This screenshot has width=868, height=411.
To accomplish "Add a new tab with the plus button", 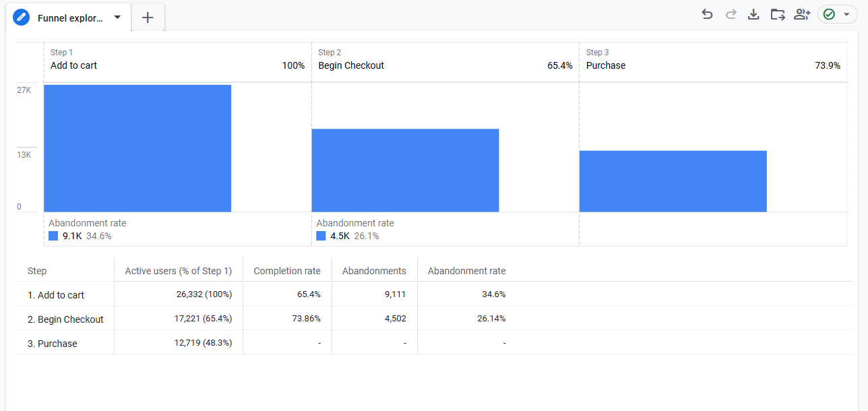I will click(148, 18).
